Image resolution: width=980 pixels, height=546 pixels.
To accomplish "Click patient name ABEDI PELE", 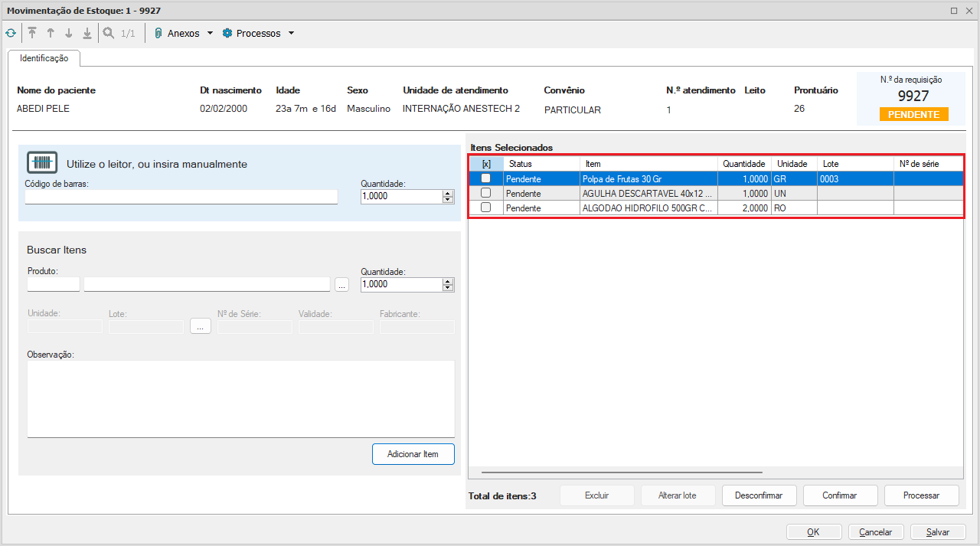I will point(43,109).
